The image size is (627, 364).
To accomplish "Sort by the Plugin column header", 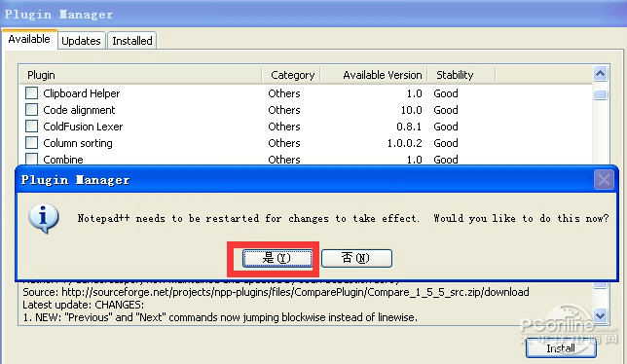I will coord(141,75).
